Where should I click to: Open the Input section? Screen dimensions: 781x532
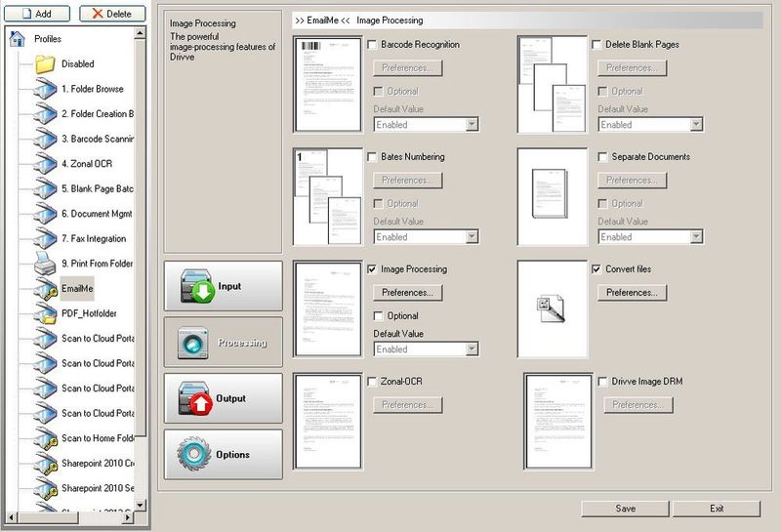[224, 286]
